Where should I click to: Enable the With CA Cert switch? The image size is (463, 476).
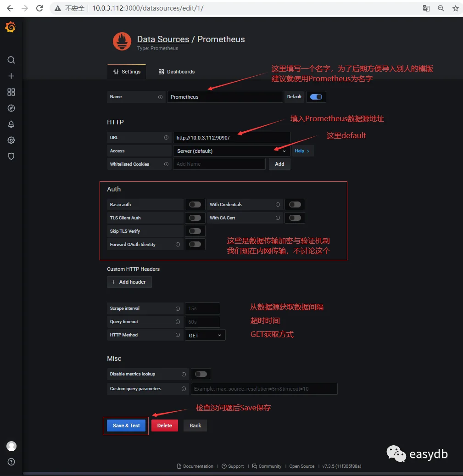point(295,218)
